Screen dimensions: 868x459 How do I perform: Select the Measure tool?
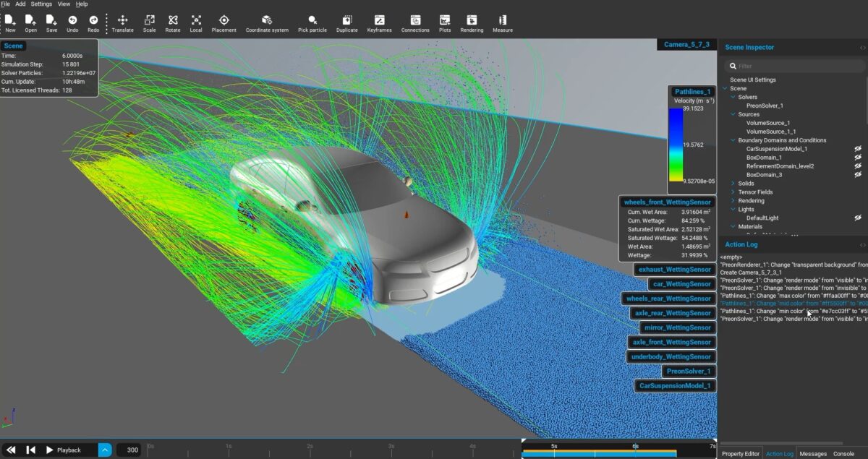click(x=503, y=22)
